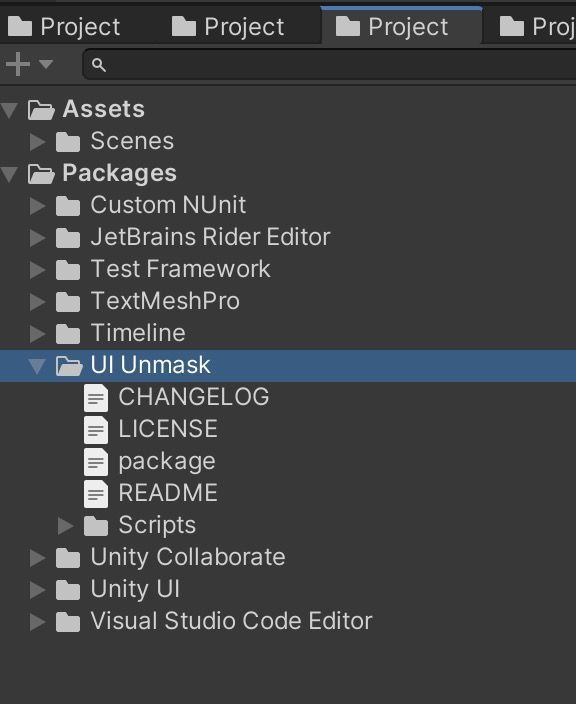Image resolution: width=576 pixels, height=704 pixels.
Task: Expand the Scripts subfolder arrow
Action: (x=66, y=526)
